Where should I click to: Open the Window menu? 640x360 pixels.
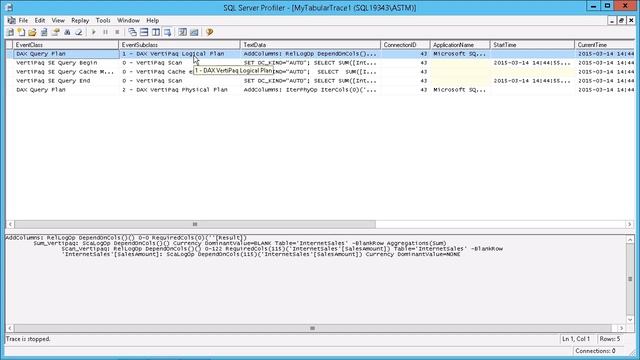(x=128, y=20)
